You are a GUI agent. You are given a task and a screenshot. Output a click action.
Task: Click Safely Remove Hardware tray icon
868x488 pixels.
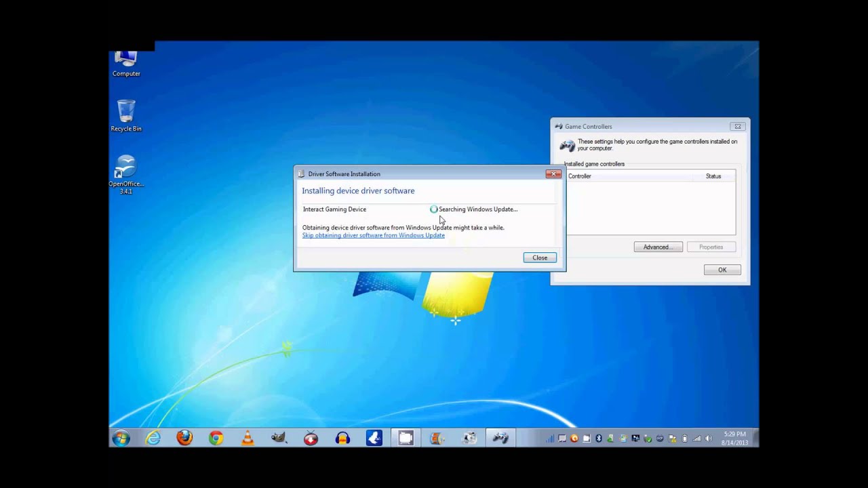[x=648, y=439]
